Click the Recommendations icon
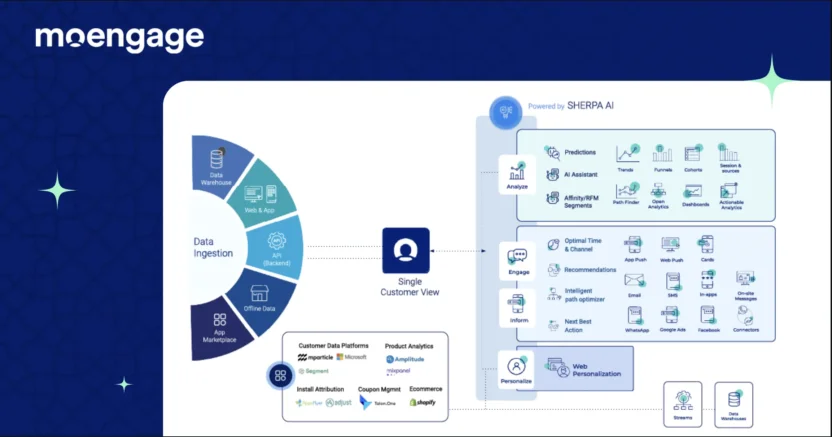 click(553, 270)
